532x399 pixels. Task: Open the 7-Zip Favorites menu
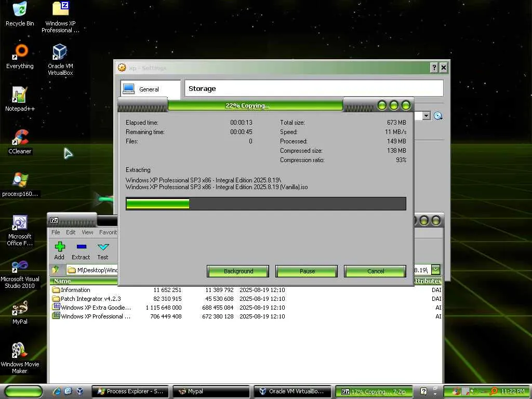coord(108,232)
